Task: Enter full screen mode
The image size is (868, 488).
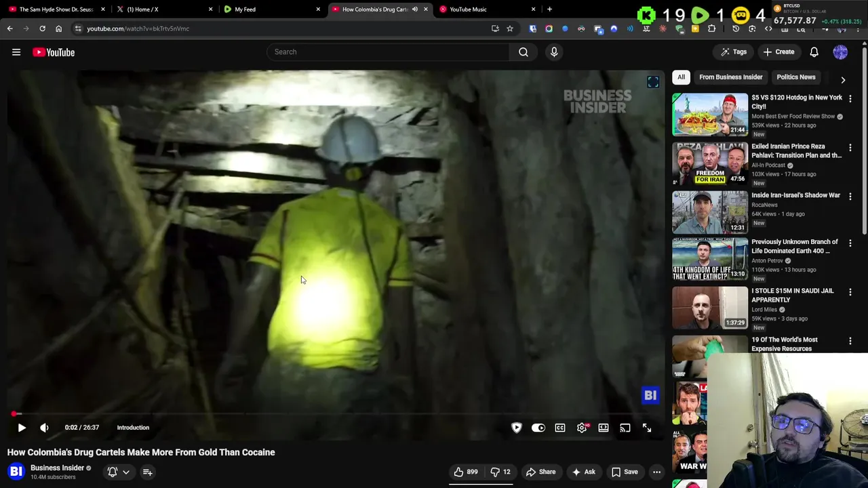Action: 647,428
